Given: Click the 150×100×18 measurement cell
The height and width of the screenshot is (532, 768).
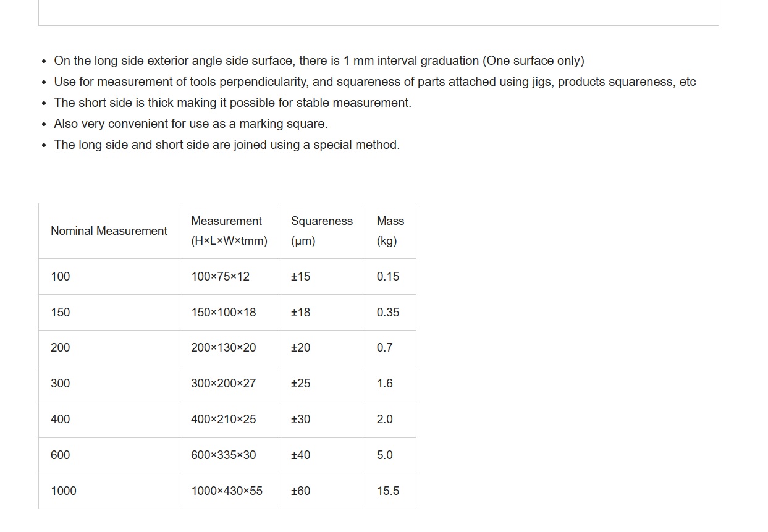Looking at the screenshot, I should coord(229,312).
